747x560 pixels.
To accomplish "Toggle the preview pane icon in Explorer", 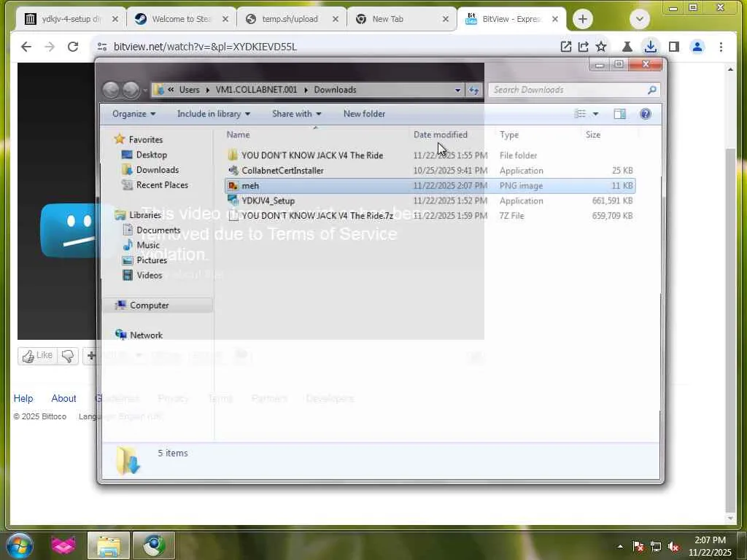I will point(619,114).
